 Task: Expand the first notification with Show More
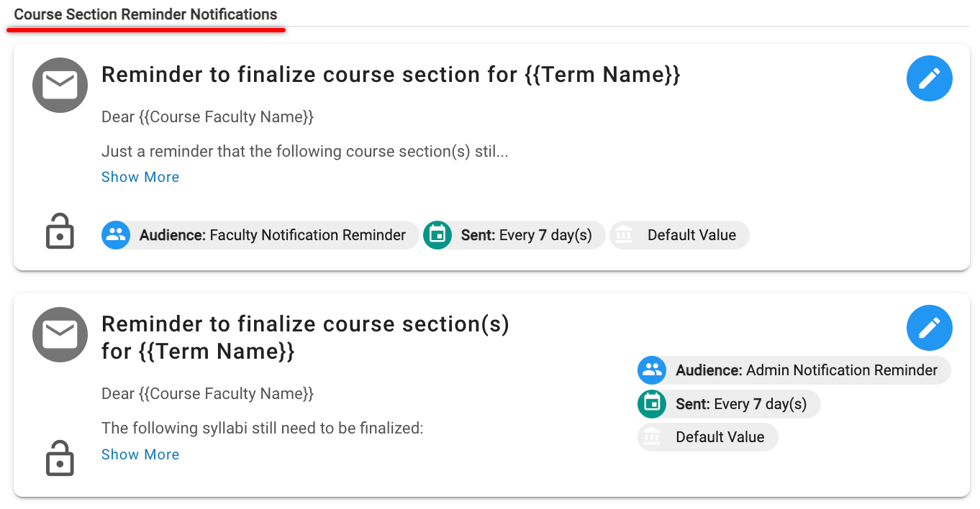click(x=140, y=177)
